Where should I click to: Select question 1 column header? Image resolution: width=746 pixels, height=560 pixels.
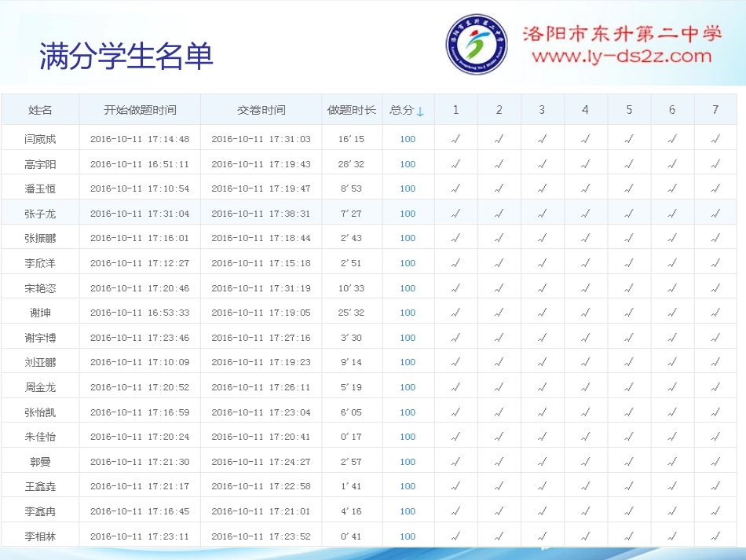click(x=455, y=110)
